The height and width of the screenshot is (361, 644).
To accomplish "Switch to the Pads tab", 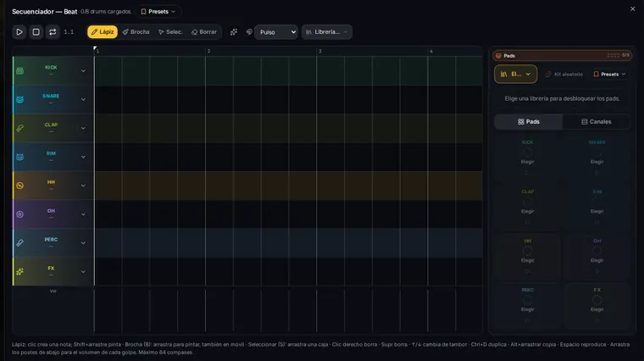I will 529,121.
